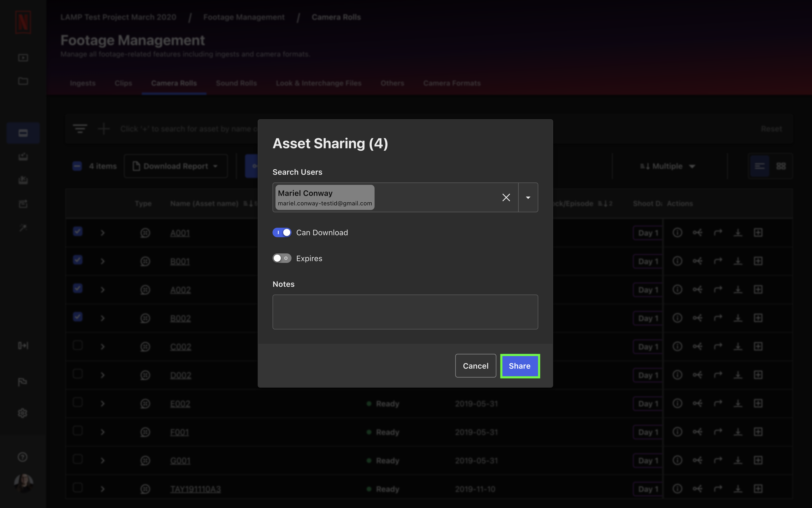Open the settings gear in the sidebar

click(23, 413)
